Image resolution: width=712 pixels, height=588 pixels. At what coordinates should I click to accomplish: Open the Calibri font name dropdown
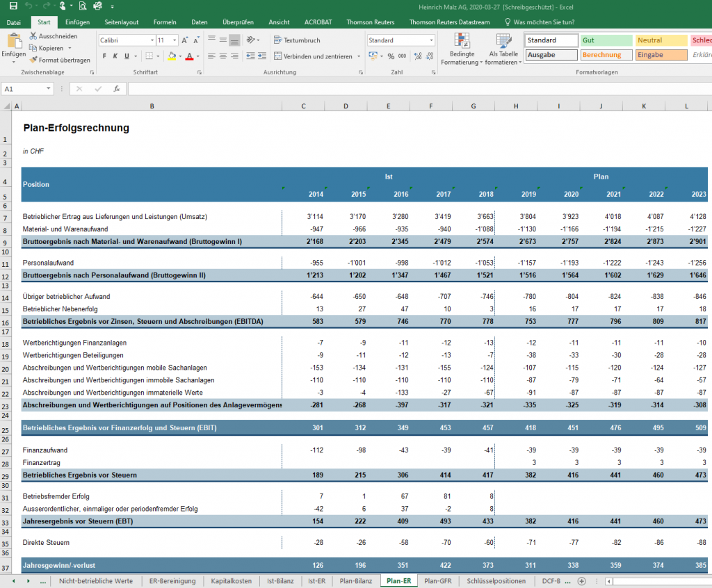(x=152, y=40)
